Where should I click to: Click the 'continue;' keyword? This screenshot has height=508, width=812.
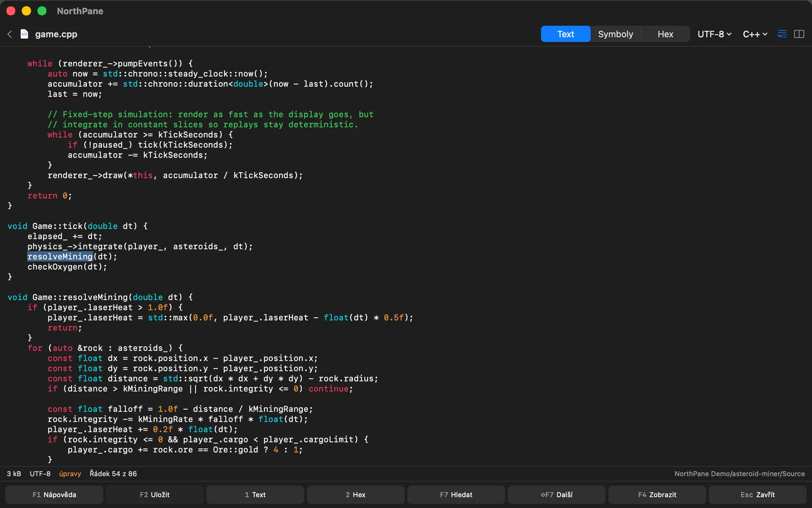330,388
